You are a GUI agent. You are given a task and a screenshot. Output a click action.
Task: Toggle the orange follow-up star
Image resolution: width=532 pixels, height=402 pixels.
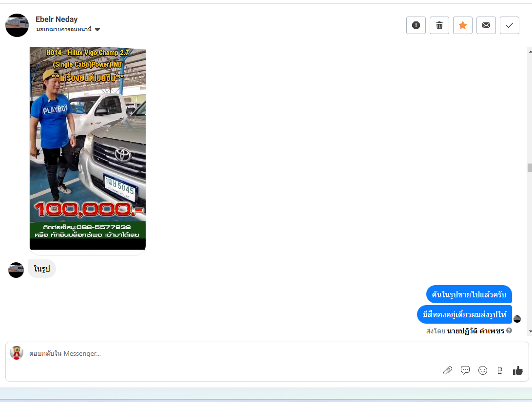coord(463,25)
